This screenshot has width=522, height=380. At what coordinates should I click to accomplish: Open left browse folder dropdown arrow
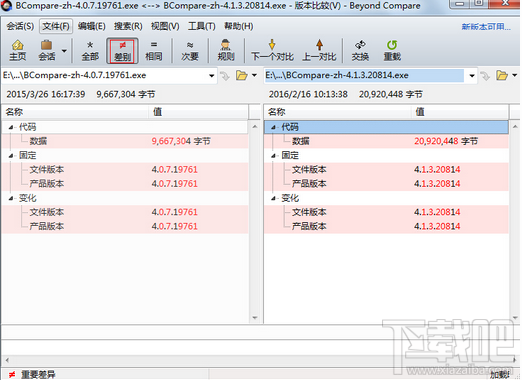(254, 75)
